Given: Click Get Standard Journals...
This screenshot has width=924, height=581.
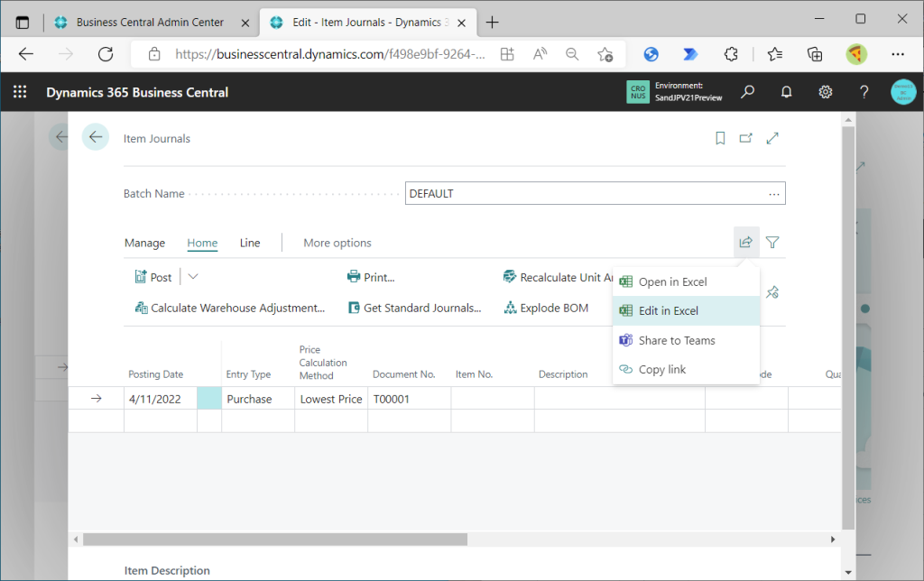Looking at the screenshot, I should click(x=414, y=308).
